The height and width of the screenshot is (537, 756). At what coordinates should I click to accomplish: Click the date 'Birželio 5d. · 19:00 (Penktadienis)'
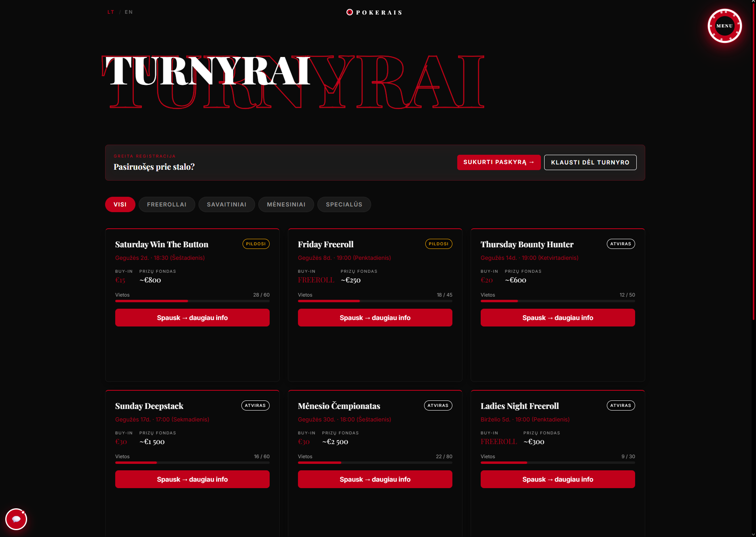point(525,419)
